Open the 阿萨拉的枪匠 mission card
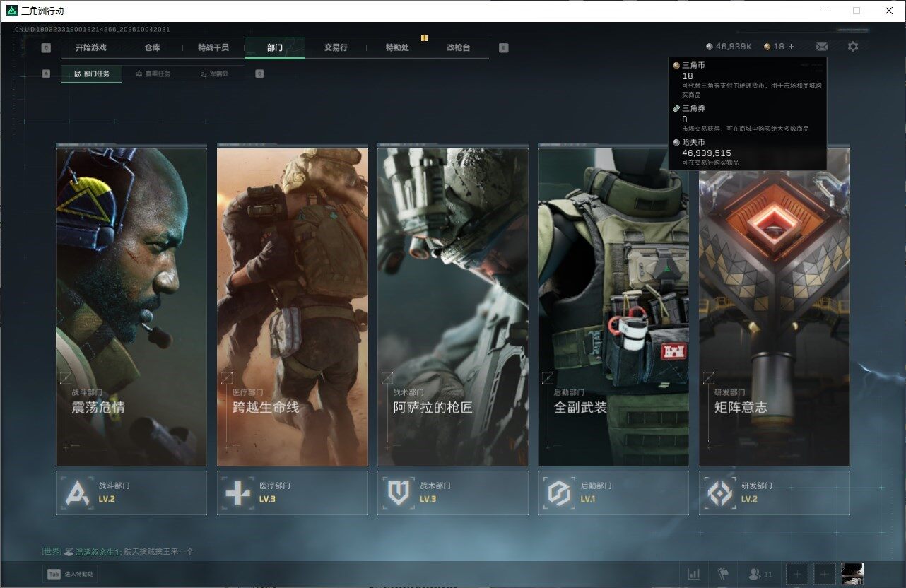 [453, 307]
